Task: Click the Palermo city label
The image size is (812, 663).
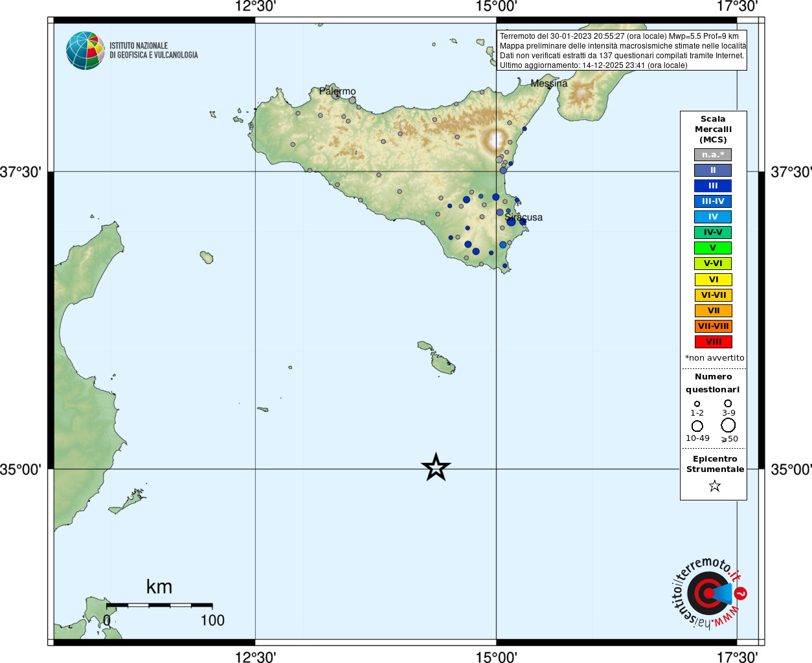Action: pos(337,91)
